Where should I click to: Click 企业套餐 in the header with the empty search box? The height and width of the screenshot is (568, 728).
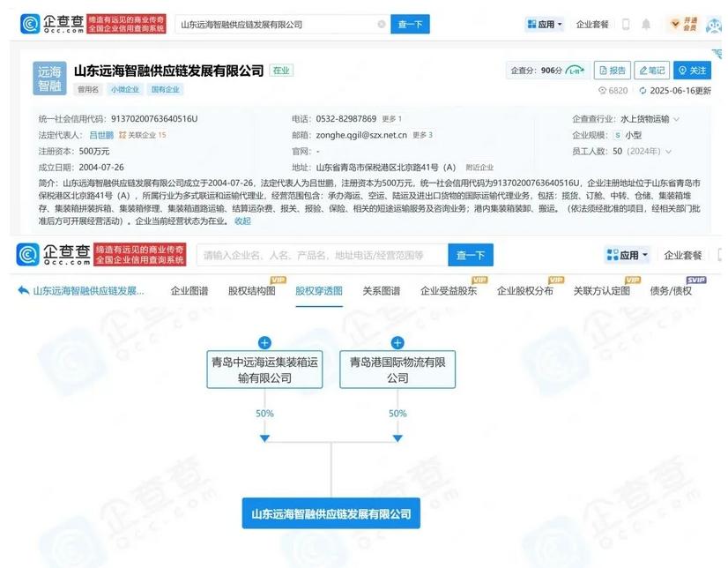point(683,255)
